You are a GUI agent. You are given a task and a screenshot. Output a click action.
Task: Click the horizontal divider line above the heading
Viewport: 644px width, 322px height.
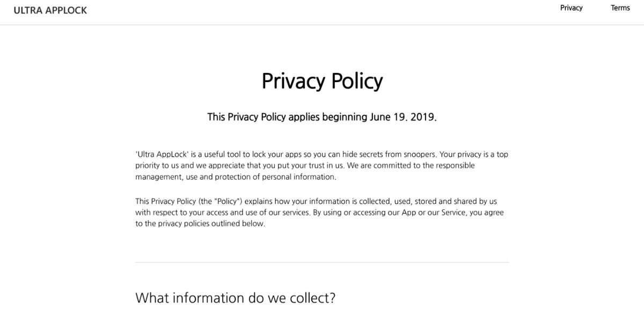[322, 262]
